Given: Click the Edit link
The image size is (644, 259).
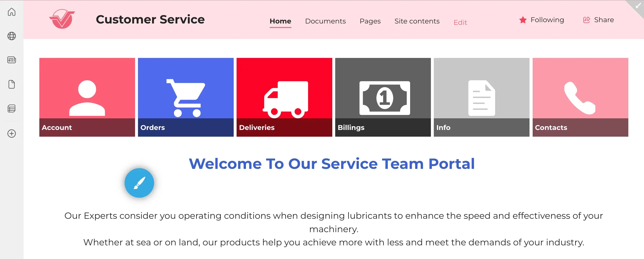Looking at the screenshot, I should pyautogui.click(x=460, y=23).
